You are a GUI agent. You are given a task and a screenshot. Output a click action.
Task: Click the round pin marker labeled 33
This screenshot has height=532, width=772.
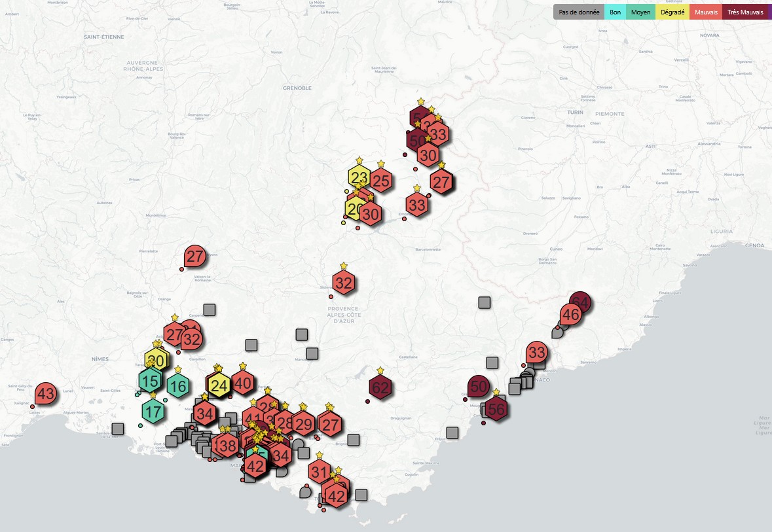(537, 352)
